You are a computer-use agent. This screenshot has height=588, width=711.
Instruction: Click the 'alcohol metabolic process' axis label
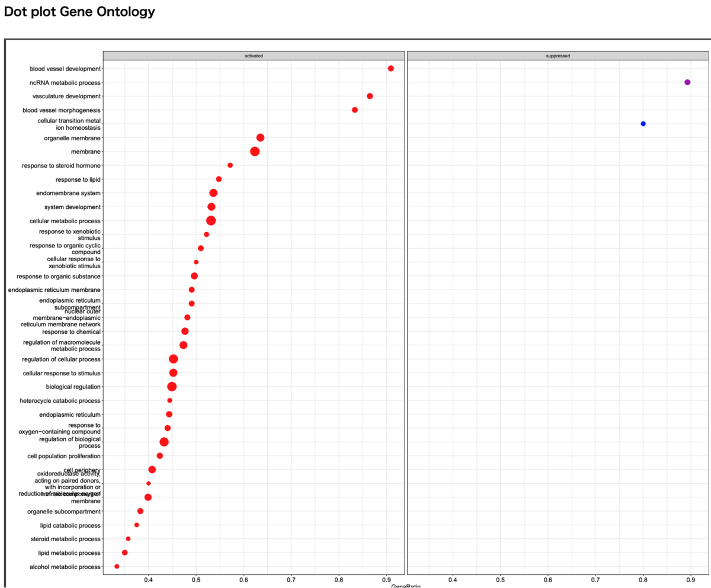pyautogui.click(x=65, y=567)
